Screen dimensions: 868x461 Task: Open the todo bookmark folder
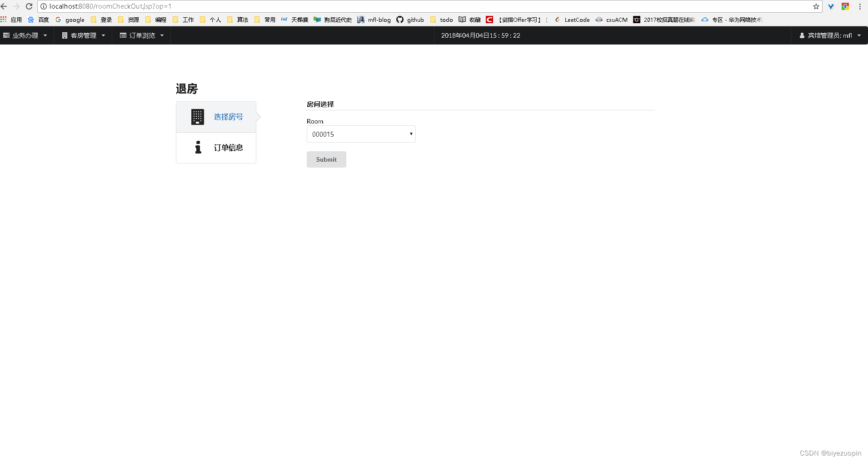(441, 20)
